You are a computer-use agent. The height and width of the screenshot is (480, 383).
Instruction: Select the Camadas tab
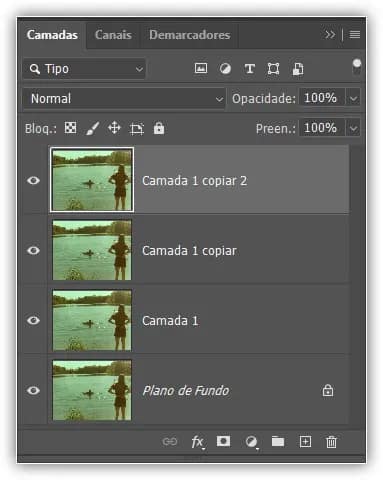coord(52,35)
